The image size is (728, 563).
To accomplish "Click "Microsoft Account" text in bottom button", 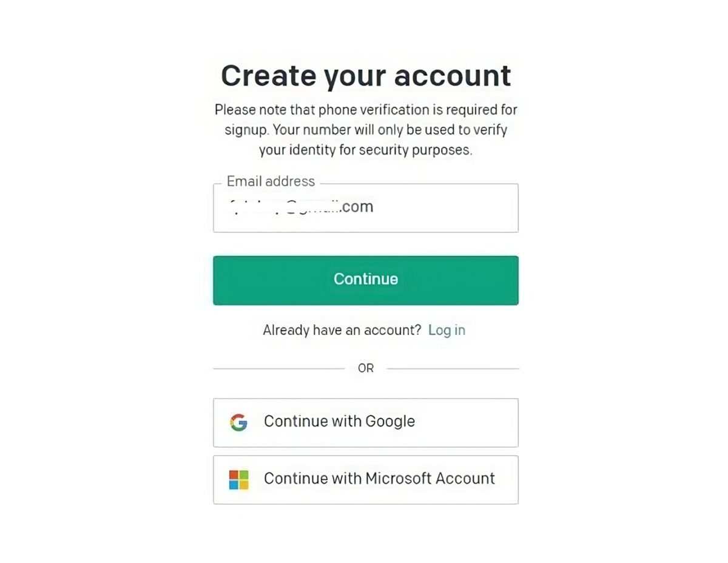I will coord(430,478).
